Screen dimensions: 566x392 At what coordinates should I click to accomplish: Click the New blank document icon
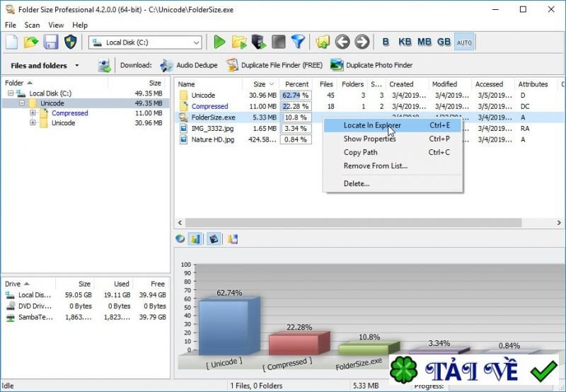tap(11, 42)
